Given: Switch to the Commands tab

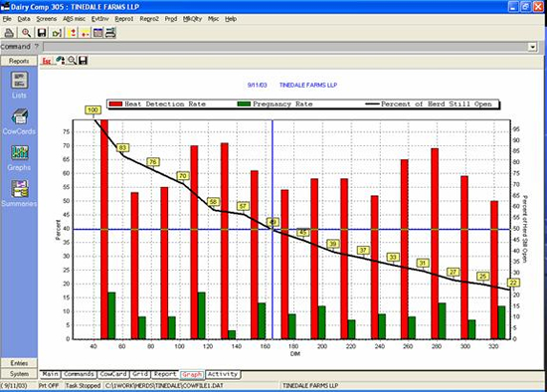Looking at the screenshot, I should point(79,374).
